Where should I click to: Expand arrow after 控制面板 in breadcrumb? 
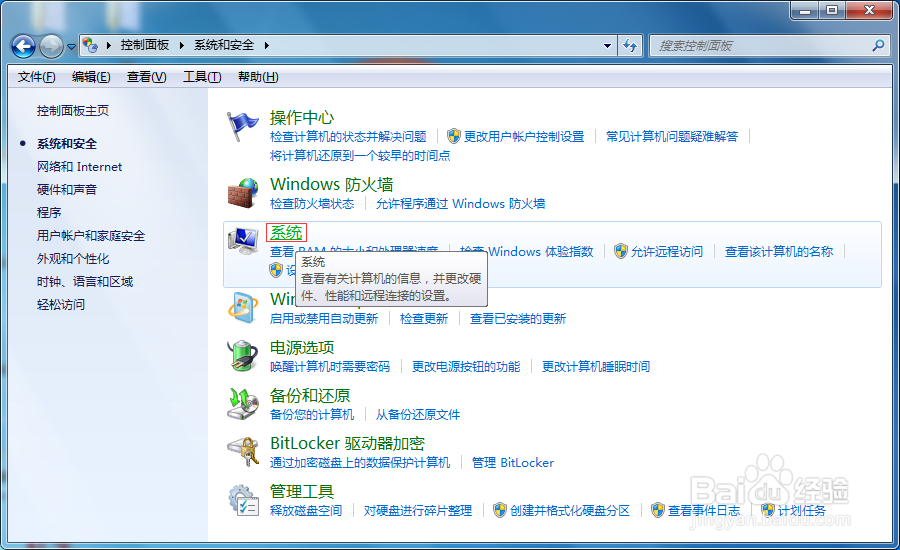(181, 45)
